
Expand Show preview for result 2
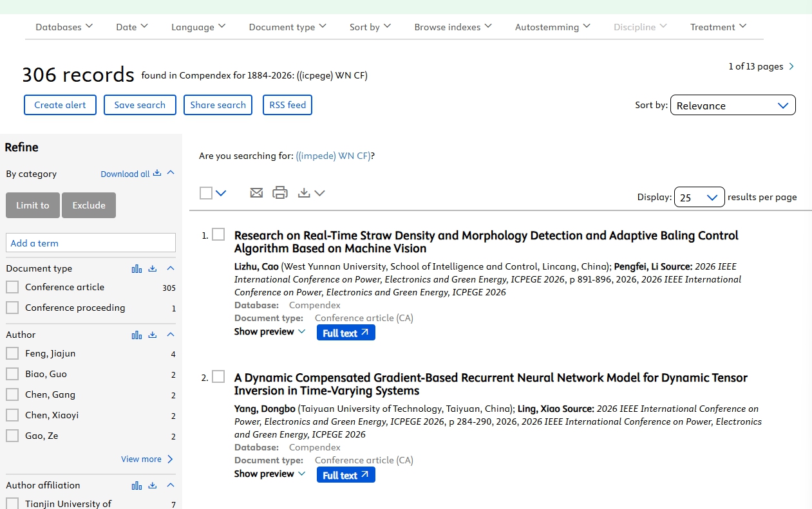(x=269, y=474)
